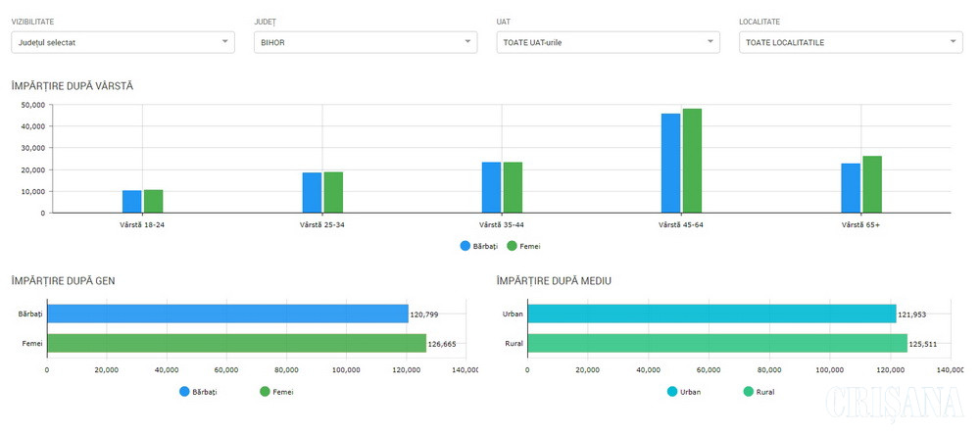
Task: Select the blue Bărbați bar showing 120,799
Action: click(227, 313)
